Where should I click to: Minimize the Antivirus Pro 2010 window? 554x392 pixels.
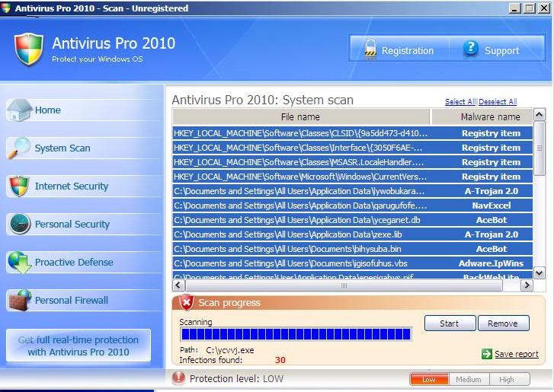click(x=515, y=8)
